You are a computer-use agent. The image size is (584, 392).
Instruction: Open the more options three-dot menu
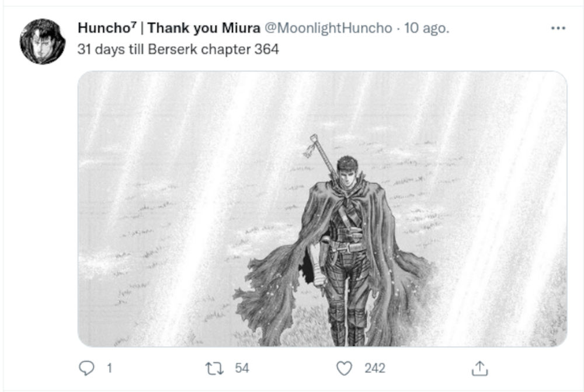coord(558,28)
